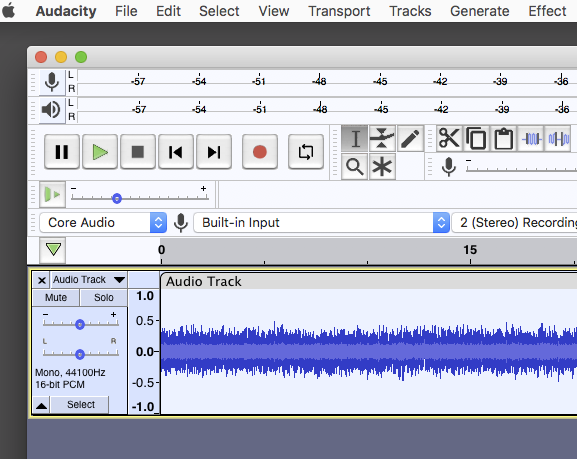Solo the Audio Track

point(104,297)
